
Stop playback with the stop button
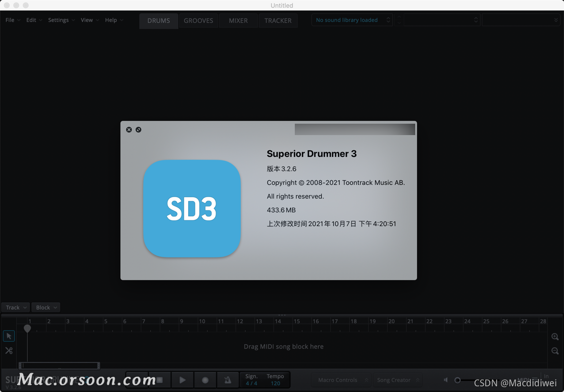pyautogui.click(x=160, y=380)
